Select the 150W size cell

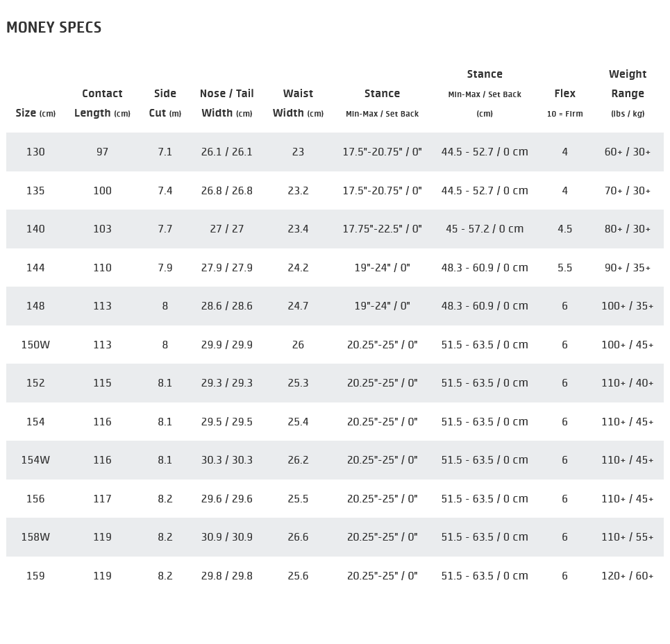coord(35,345)
